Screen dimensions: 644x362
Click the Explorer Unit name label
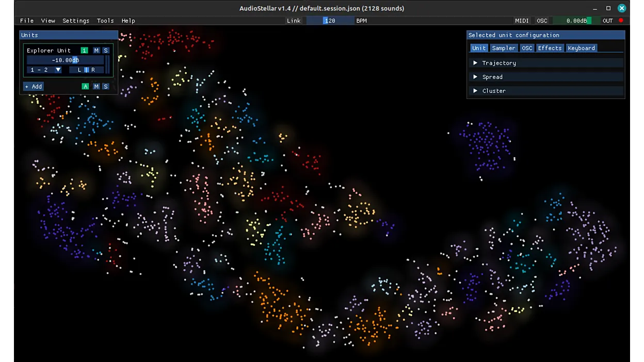[49, 51]
